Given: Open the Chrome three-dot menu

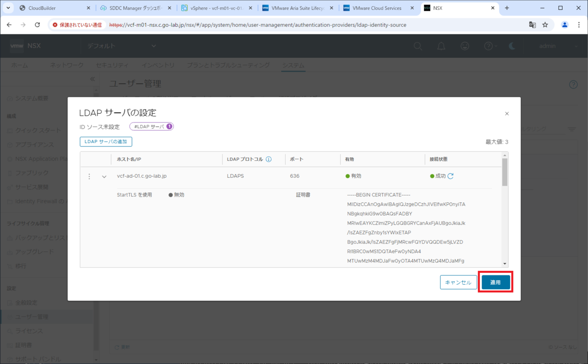Looking at the screenshot, I should [x=579, y=24].
